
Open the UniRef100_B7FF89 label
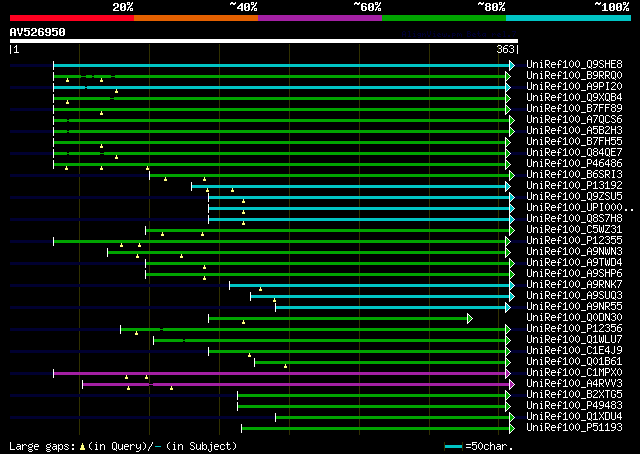pos(574,108)
